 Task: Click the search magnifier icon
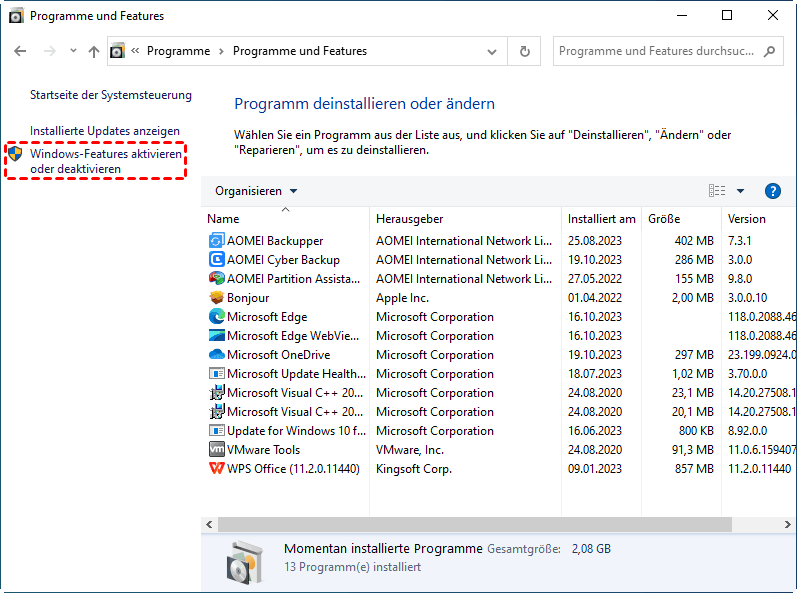pyautogui.click(x=770, y=51)
